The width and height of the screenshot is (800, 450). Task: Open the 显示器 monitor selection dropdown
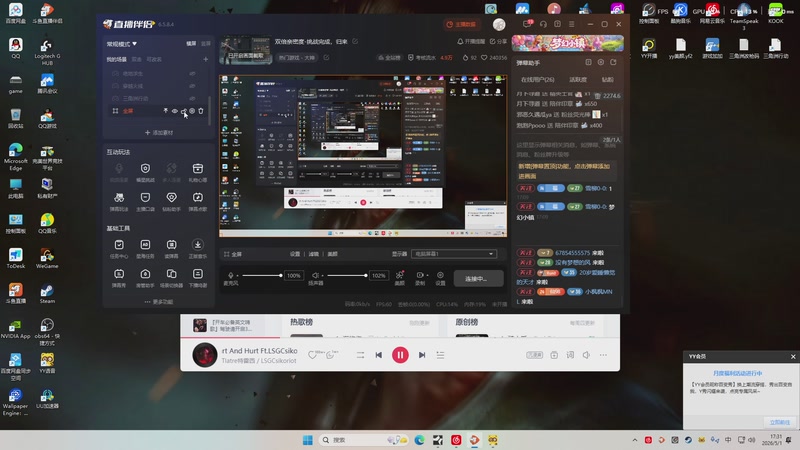454,254
